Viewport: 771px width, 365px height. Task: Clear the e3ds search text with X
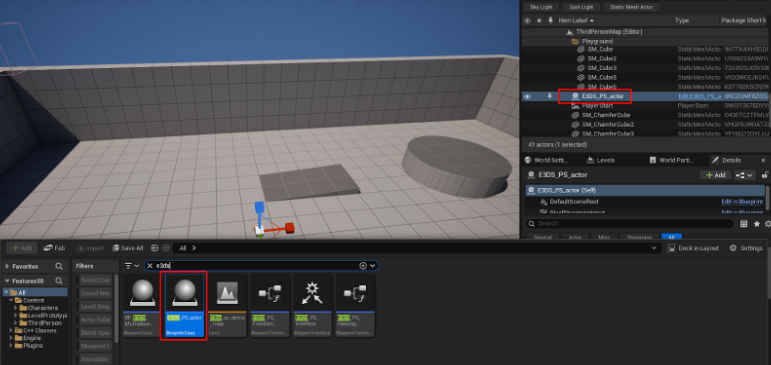(150, 266)
